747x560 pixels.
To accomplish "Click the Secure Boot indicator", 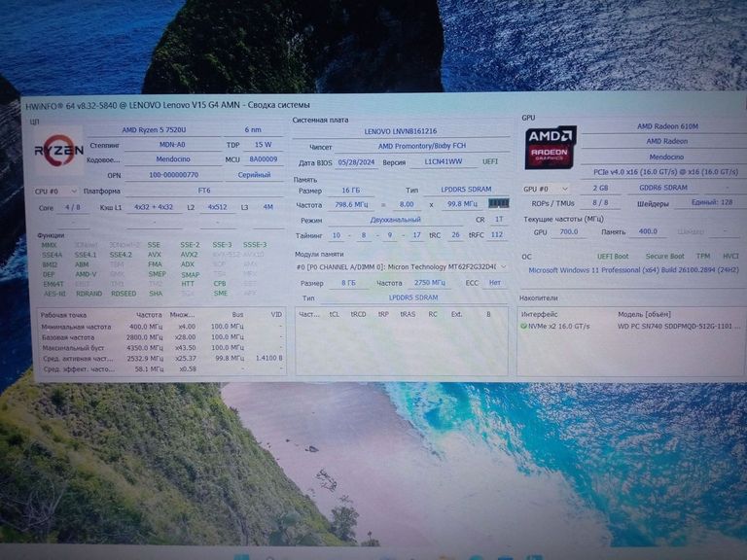I will (x=664, y=257).
